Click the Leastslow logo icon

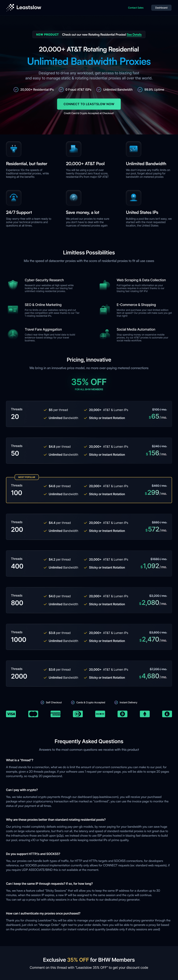pyautogui.click(x=10, y=7)
